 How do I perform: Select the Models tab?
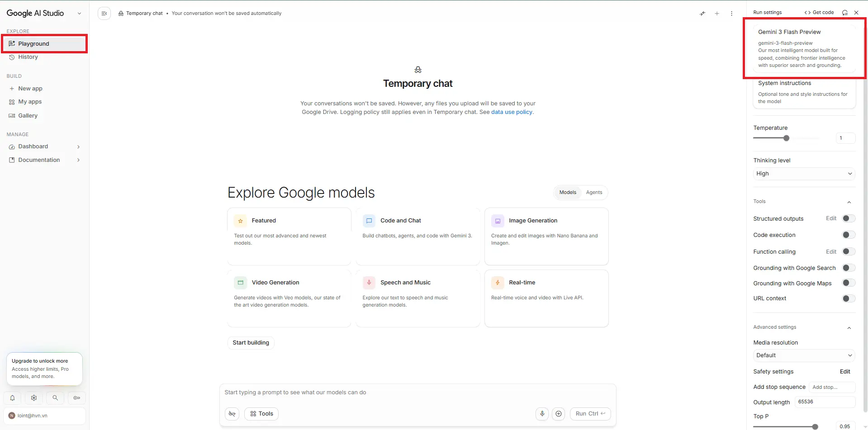point(568,193)
